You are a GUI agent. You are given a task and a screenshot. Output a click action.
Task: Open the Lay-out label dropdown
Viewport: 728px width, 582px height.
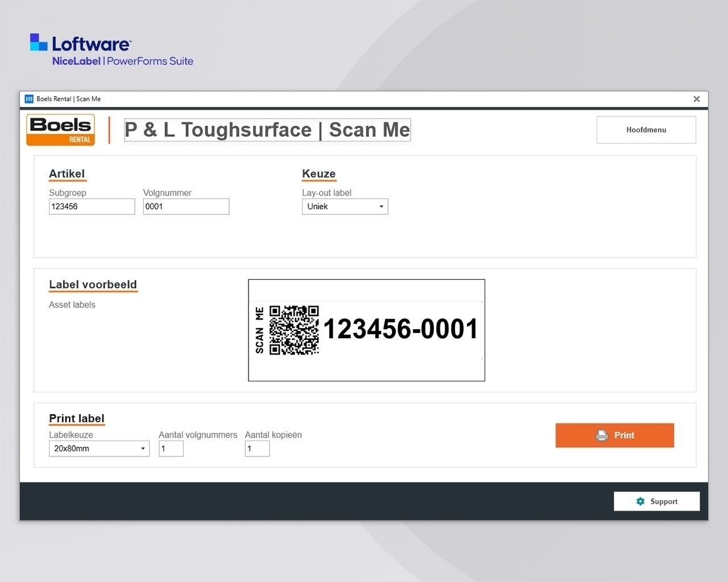(x=345, y=206)
